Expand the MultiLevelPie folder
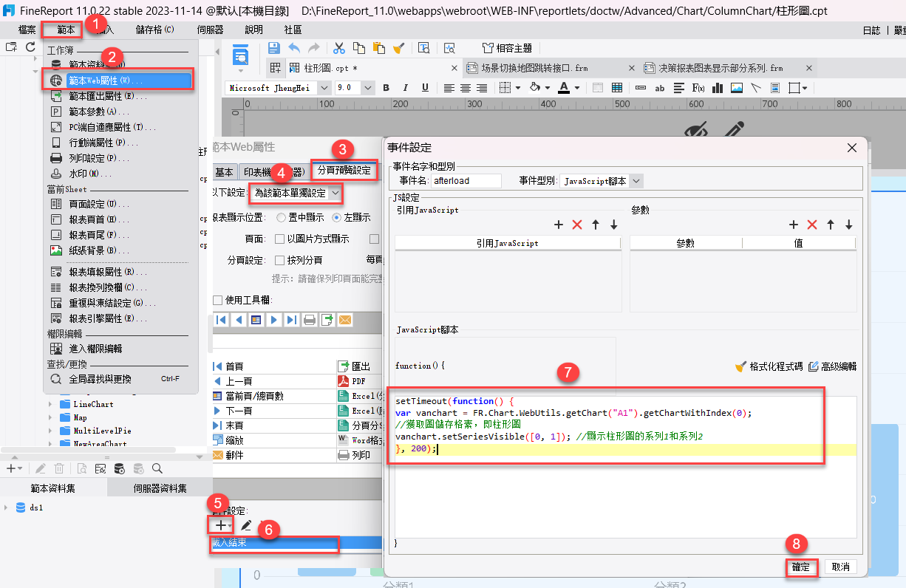Image resolution: width=906 pixels, height=588 pixels. [x=50, y=431]
